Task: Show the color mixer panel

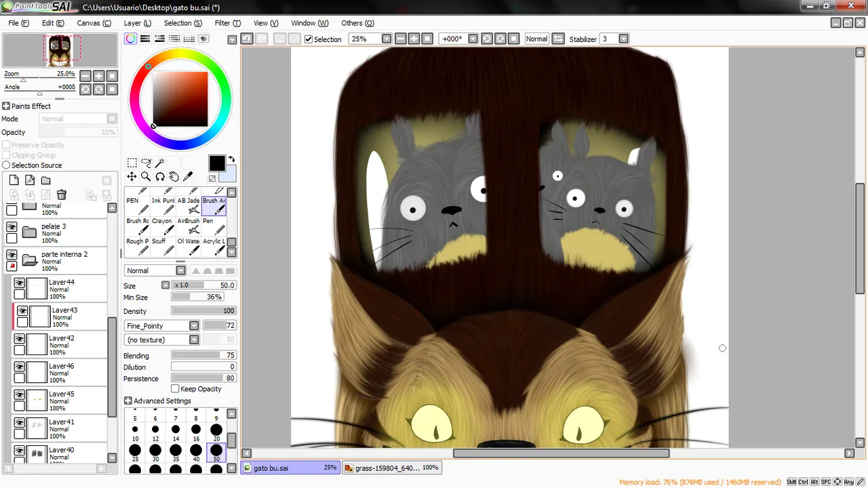Action: tap(174, 39)
